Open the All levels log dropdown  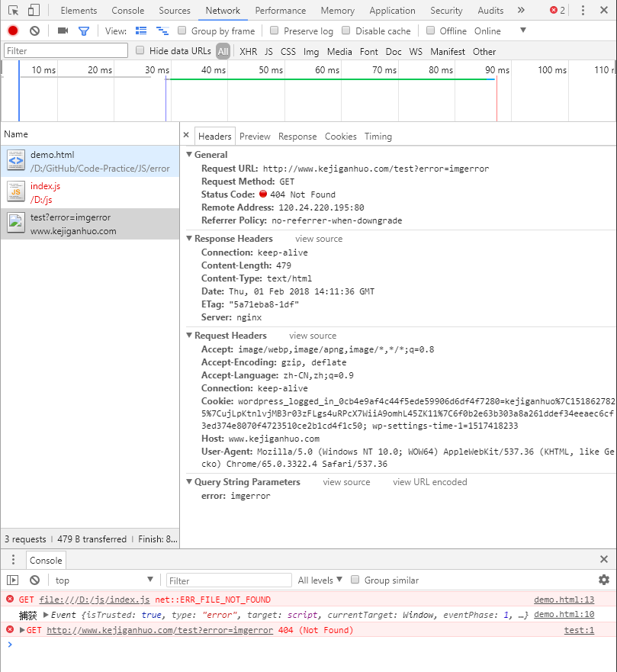[x=320, y=580]
